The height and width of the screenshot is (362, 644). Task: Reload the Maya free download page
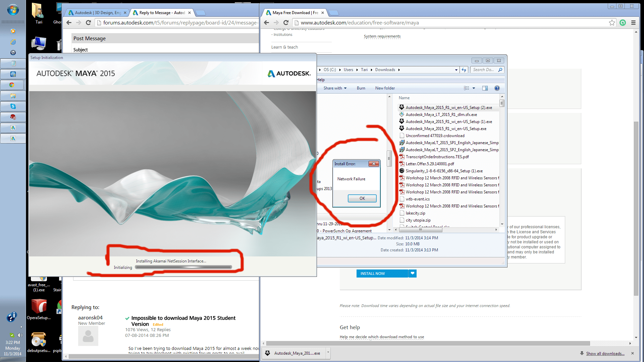(x=286, y=22)
